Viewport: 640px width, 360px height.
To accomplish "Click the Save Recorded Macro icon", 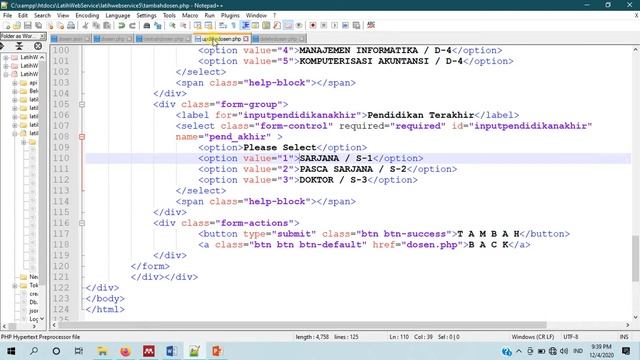I will (356, 25).
